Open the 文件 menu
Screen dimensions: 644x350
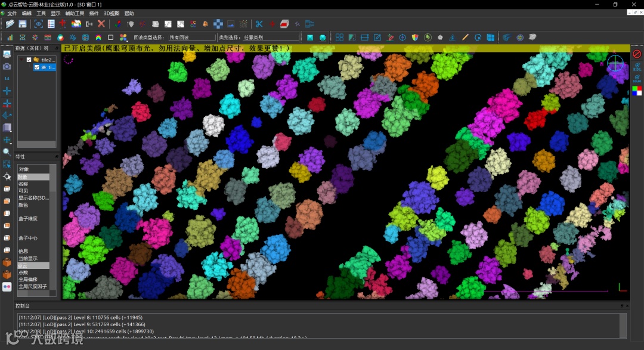[12, 13]
